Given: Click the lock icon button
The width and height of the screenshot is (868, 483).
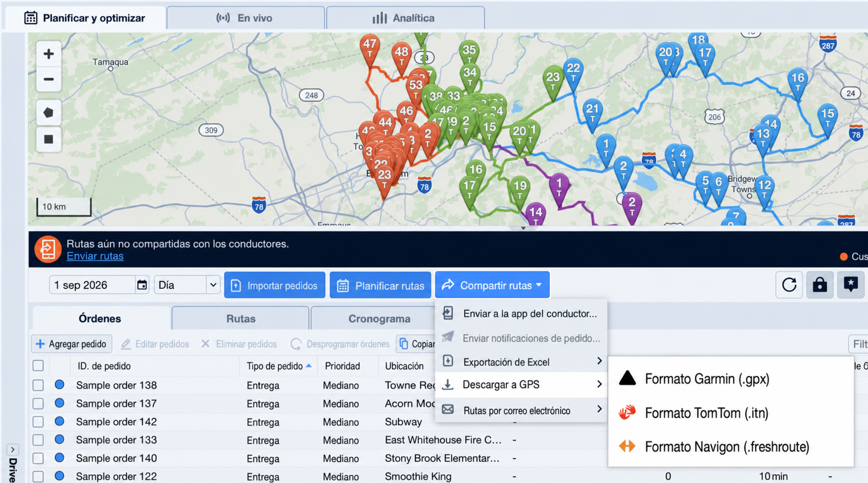Looking at the screenshot, I should (x=819, y=285).
